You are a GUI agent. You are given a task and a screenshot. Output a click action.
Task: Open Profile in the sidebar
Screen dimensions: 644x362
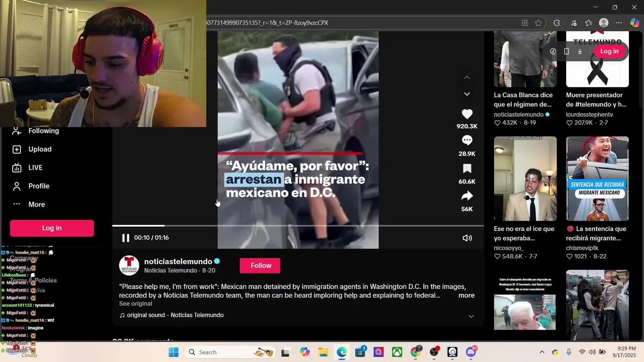pyautogui.click(x=32, y=186)
